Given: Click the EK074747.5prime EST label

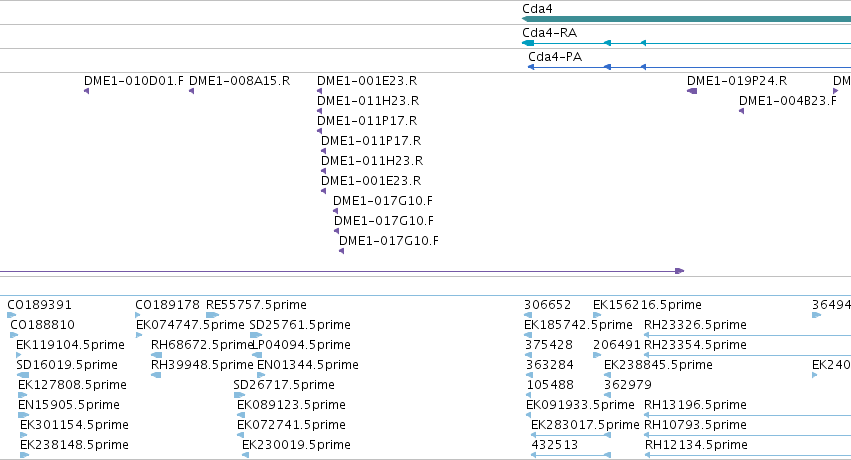Looking at the screenshot, I should pos(190,325).
